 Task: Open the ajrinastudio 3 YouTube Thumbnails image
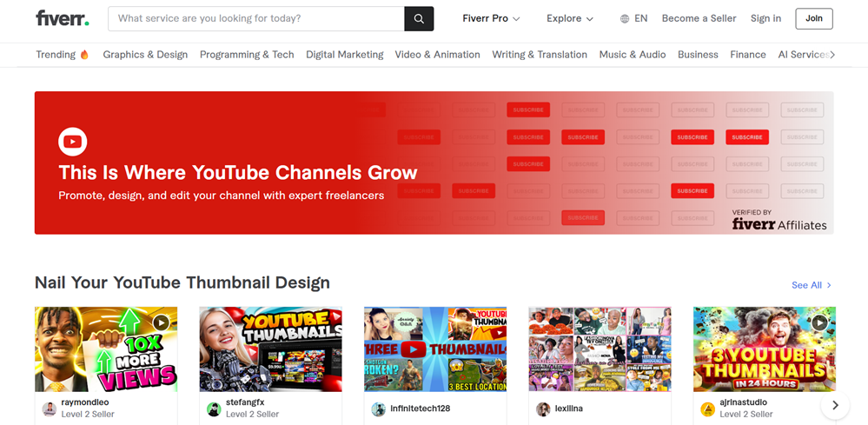point(765,349)
